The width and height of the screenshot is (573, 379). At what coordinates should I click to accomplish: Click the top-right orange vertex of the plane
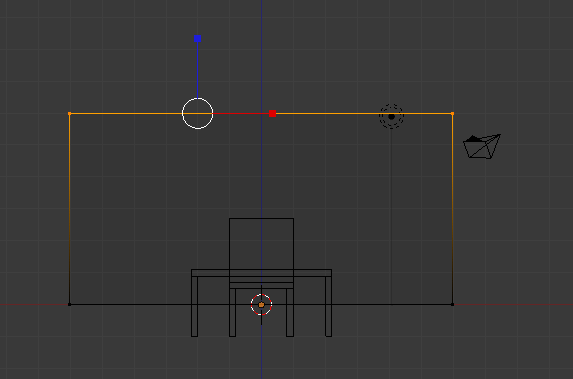(452, 114)
